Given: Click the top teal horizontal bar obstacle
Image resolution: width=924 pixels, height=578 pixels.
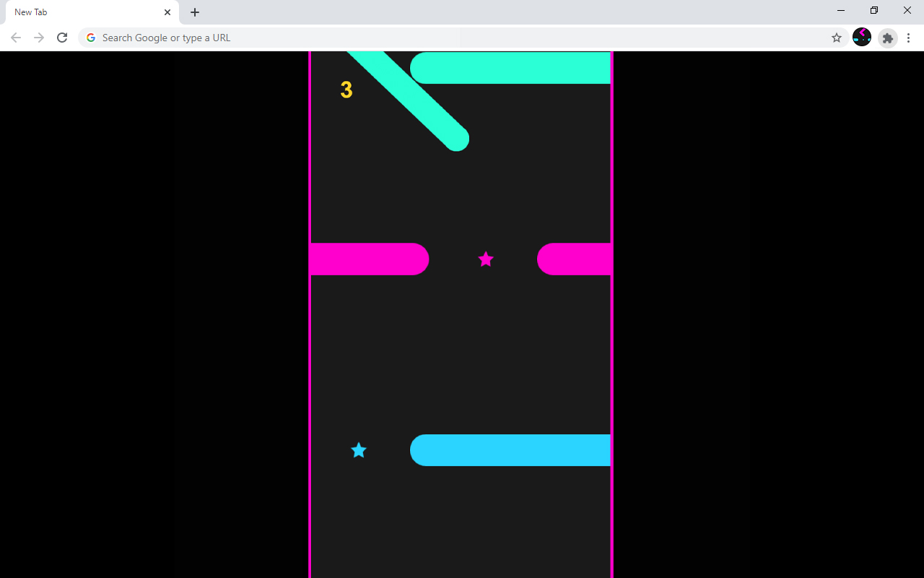Looking at the screenshot, I should (510, 67).
